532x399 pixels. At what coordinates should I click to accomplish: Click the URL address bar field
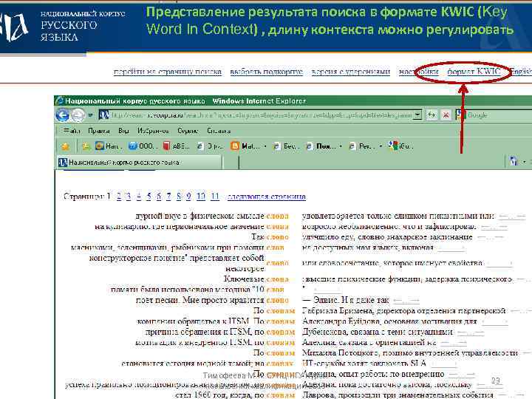click(x=261, y=115)
